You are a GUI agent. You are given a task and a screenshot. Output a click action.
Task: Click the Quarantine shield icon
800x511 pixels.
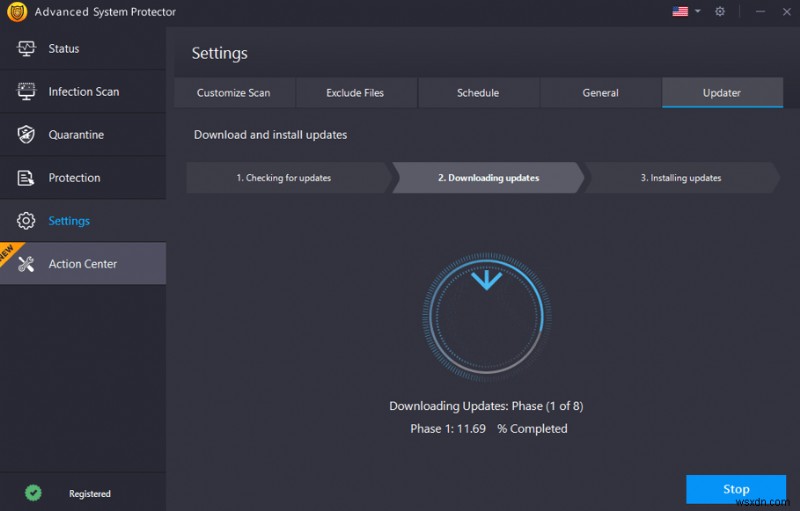[x=26, y=135]
